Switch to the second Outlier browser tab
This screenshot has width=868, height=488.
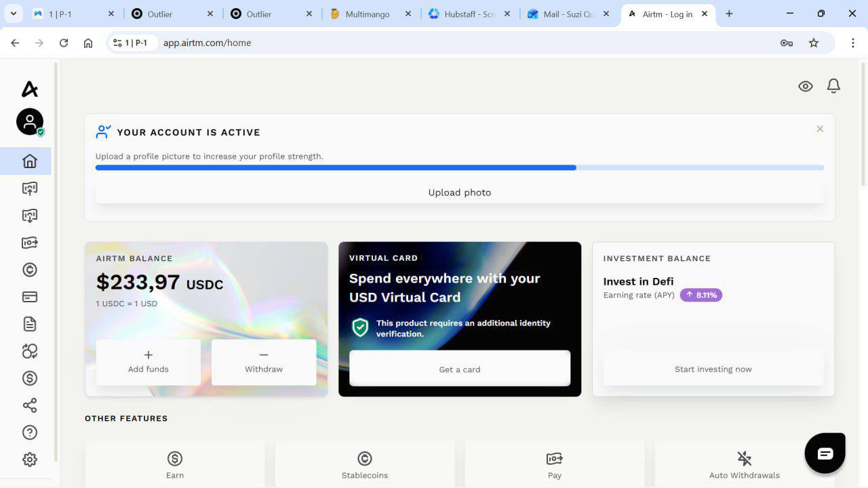pos(272,14)
